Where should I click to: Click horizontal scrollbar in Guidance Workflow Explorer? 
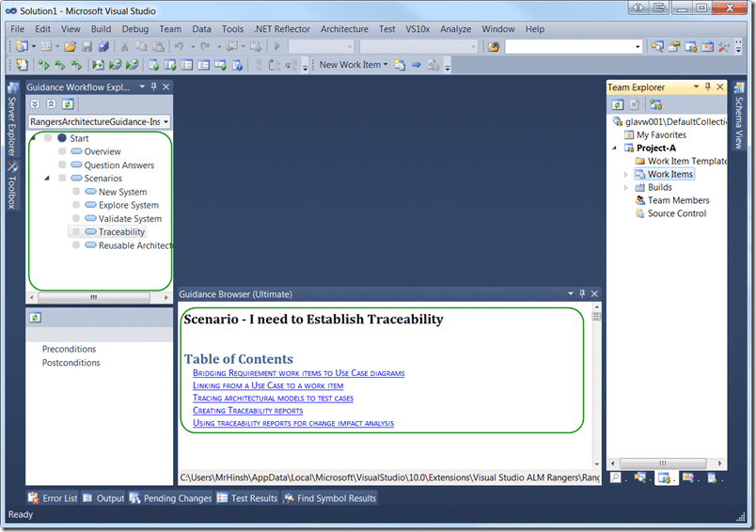93,297
